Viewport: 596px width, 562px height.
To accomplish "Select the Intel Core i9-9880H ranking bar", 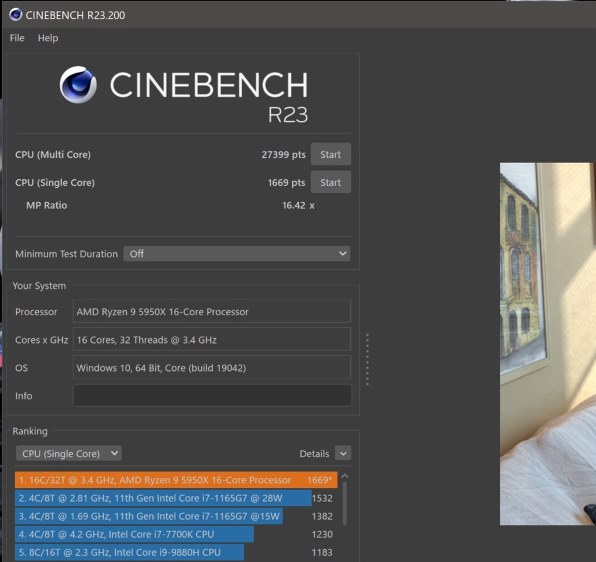I will click(x=130, y=553).
